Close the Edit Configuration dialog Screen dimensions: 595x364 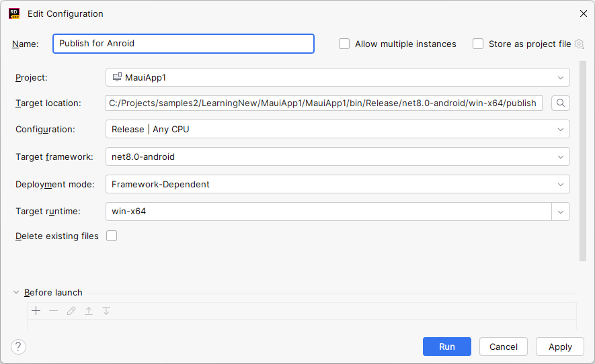(584, 13)
